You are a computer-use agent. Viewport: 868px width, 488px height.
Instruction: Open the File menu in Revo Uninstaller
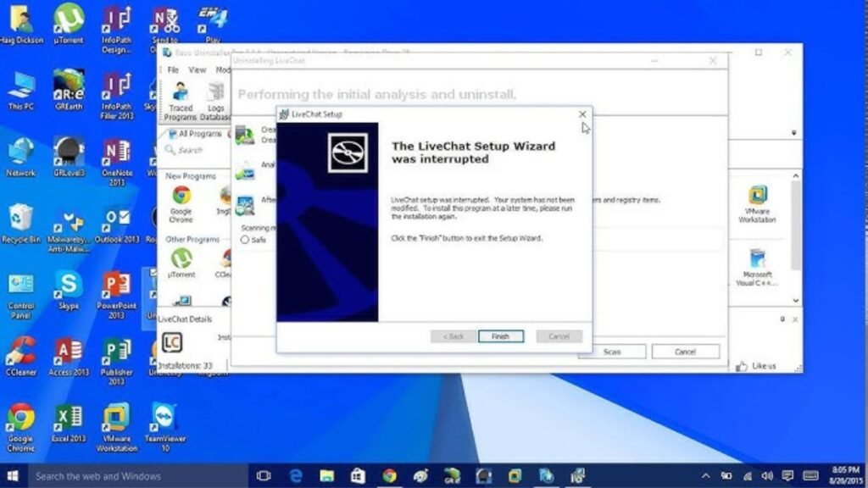(x=173, y=70)
